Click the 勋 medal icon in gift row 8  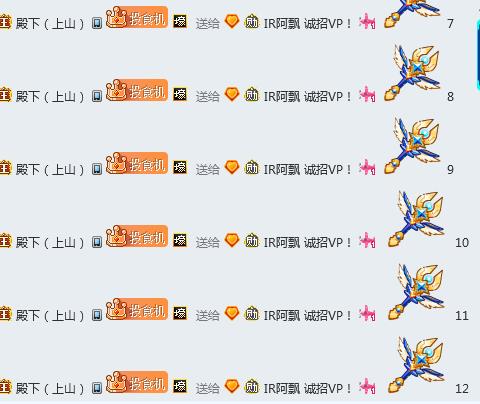251,94
